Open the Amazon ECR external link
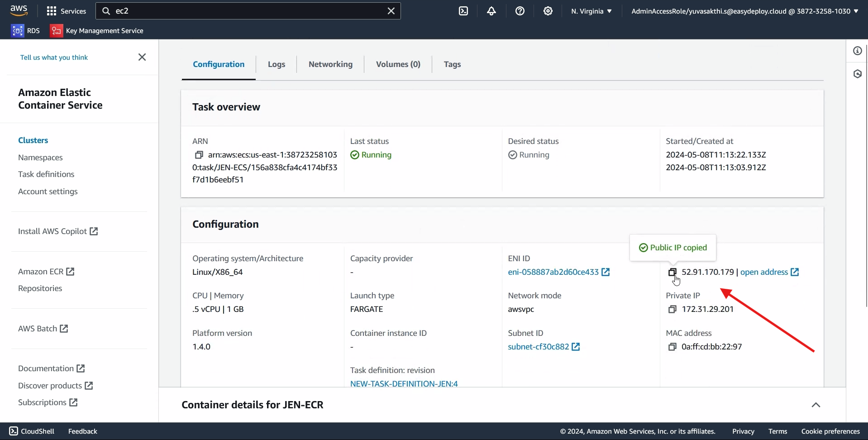Screen dimensions: 868x440 [x=46, y=272]
